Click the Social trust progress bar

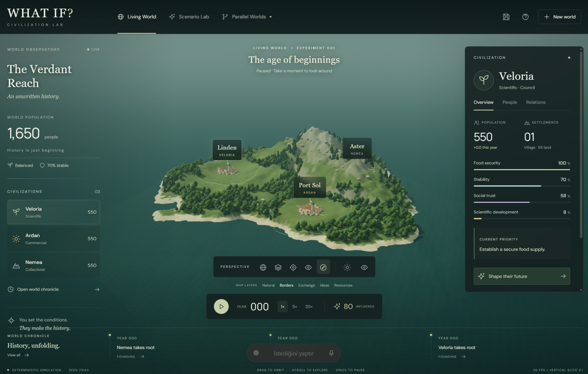pos(522,202)
